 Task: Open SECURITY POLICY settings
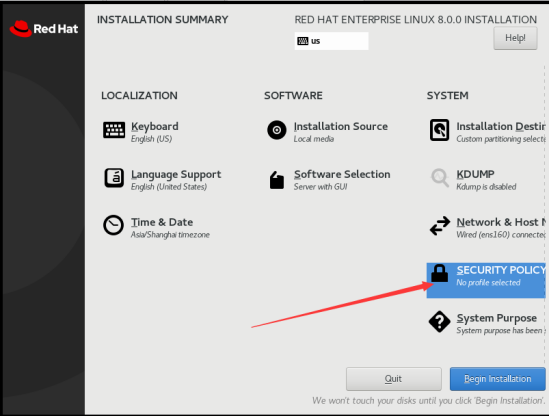click(x=501, y=270)
